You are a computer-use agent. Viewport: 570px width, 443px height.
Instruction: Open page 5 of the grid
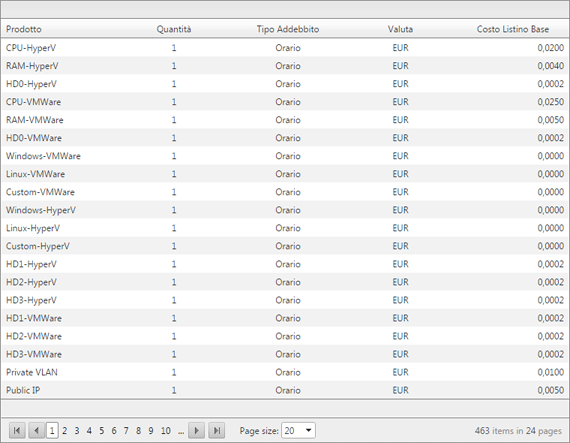pyautogui.click(x=101, y=431)
